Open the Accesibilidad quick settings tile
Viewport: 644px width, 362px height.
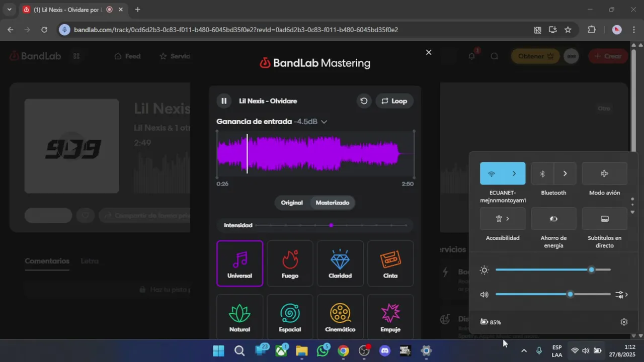tap(503, 219)
